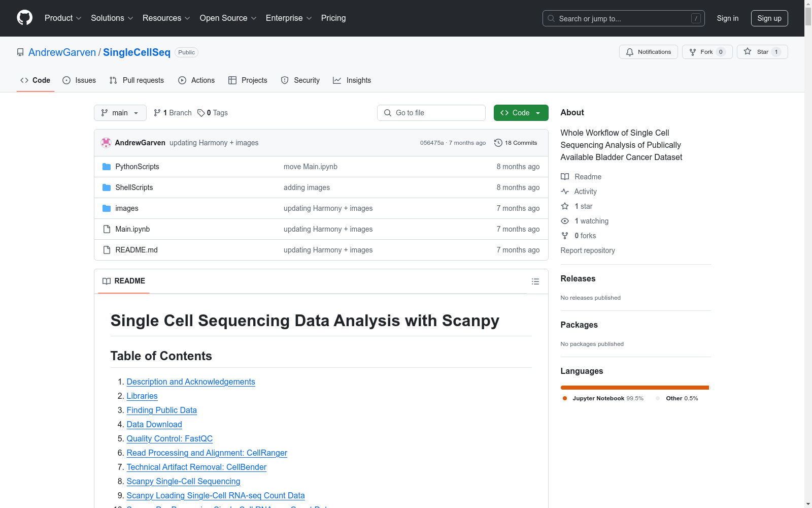This screenshot has width=812, height=508.
Task: Jump to Description and Acknowledgements section
Action: pos(191,382)
